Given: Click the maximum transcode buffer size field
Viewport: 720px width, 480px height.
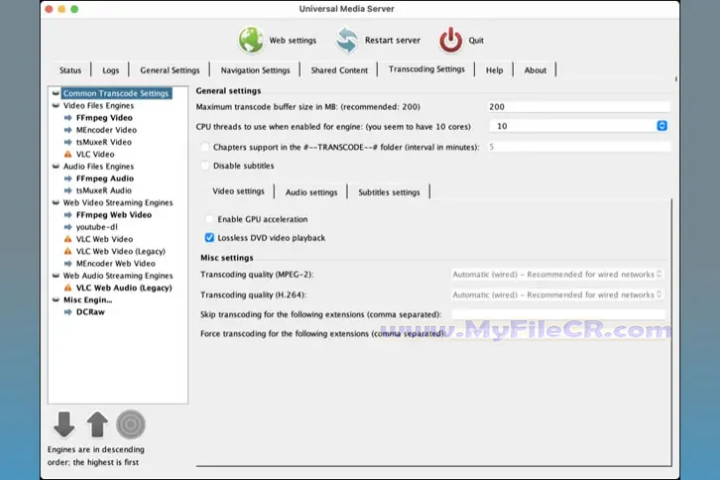Looking at the screenshot, I should tap(578, 107).
